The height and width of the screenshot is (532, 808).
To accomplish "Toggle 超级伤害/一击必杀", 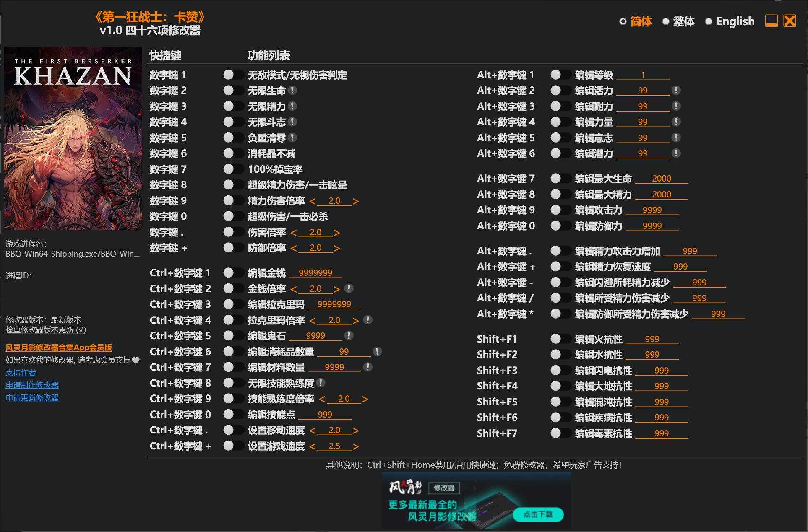I will pos(233,216).
